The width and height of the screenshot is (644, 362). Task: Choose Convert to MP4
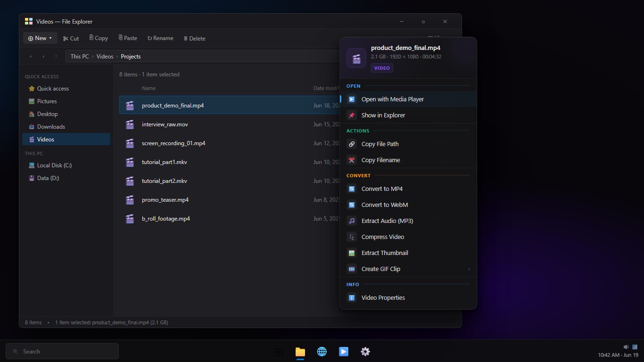click(x=408, y=189)
